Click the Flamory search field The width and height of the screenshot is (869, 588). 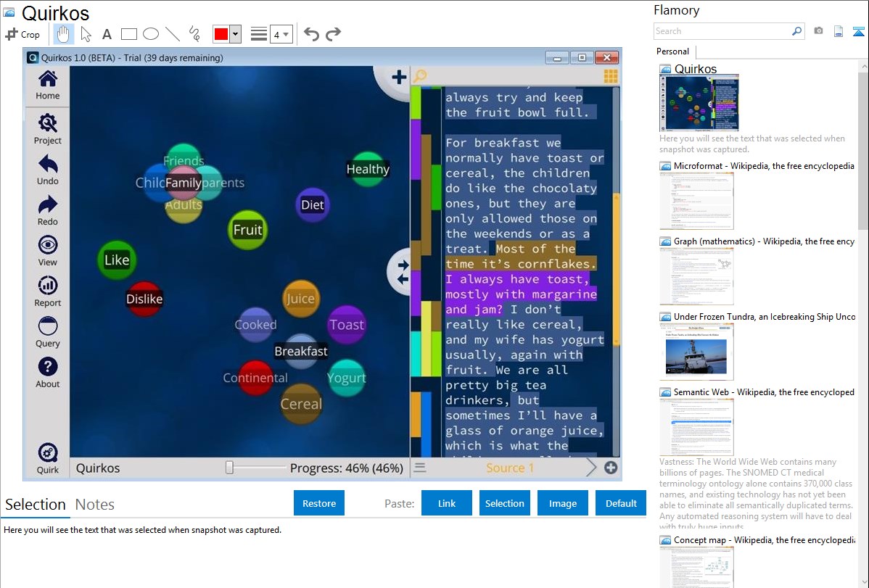point(722,31)
